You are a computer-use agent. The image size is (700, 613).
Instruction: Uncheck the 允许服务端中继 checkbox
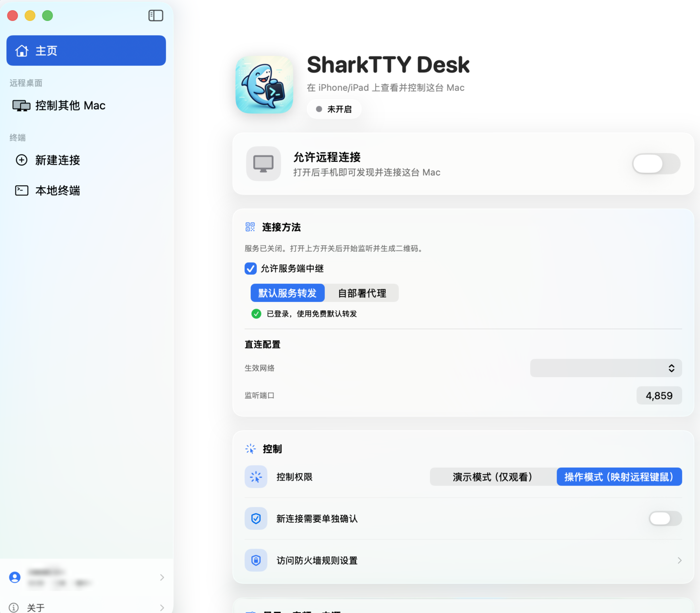click(250, 268)
